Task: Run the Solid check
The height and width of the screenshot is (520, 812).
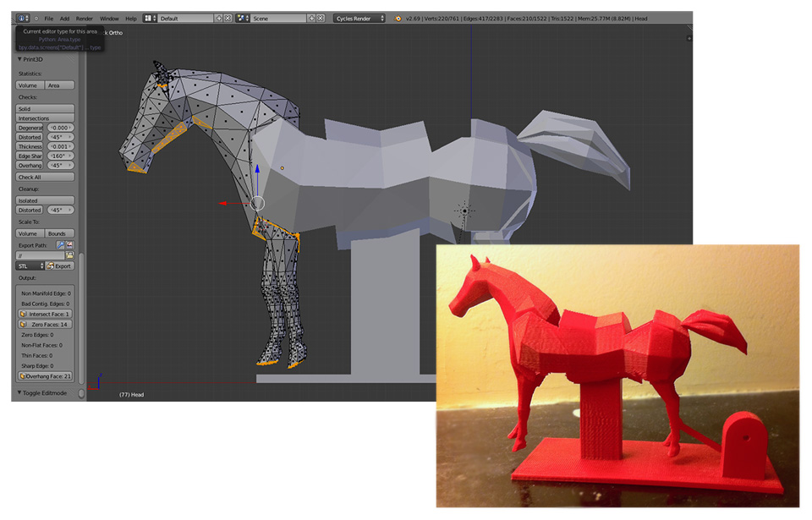Action: coord(45,109)
